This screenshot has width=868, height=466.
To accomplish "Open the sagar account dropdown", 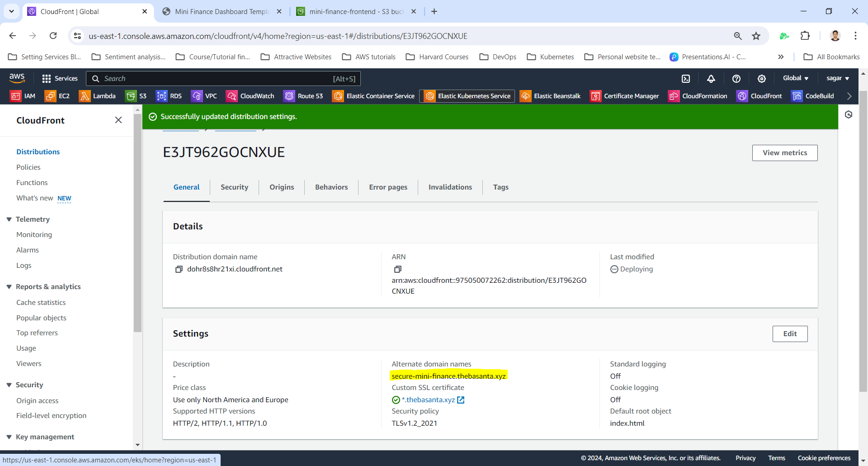I will click(x=837, y=78).
